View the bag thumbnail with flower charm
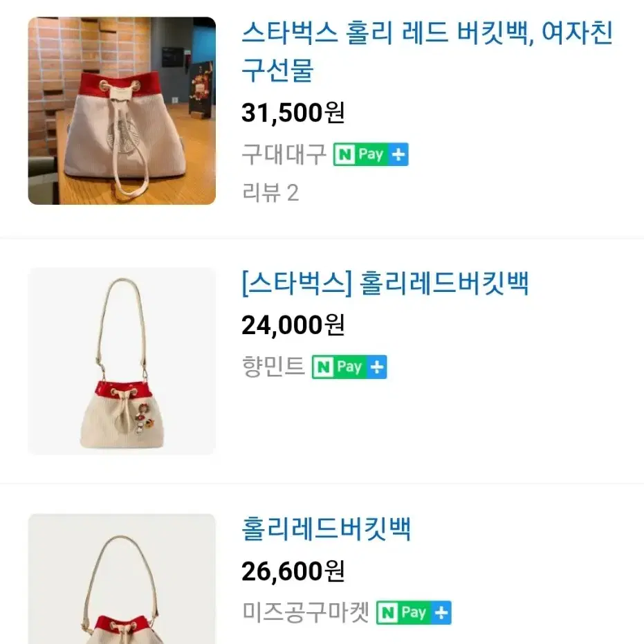This screenshot has width=644, height=644. (122, 361)
